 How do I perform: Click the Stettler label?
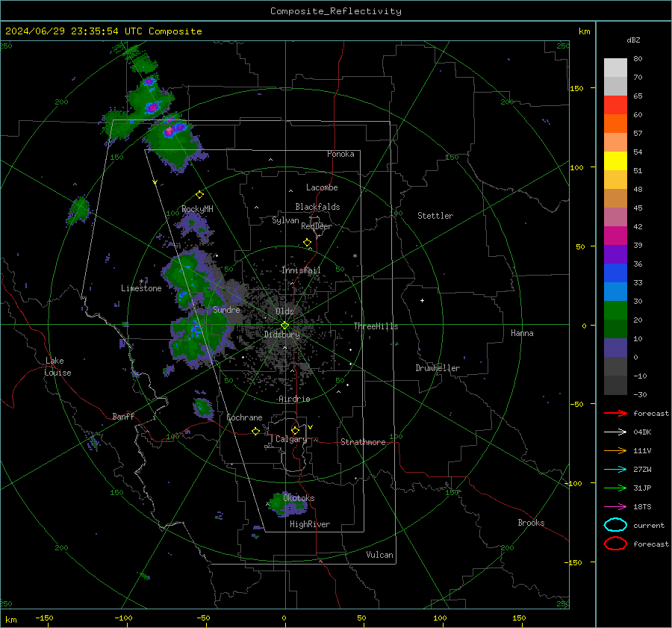435,216
